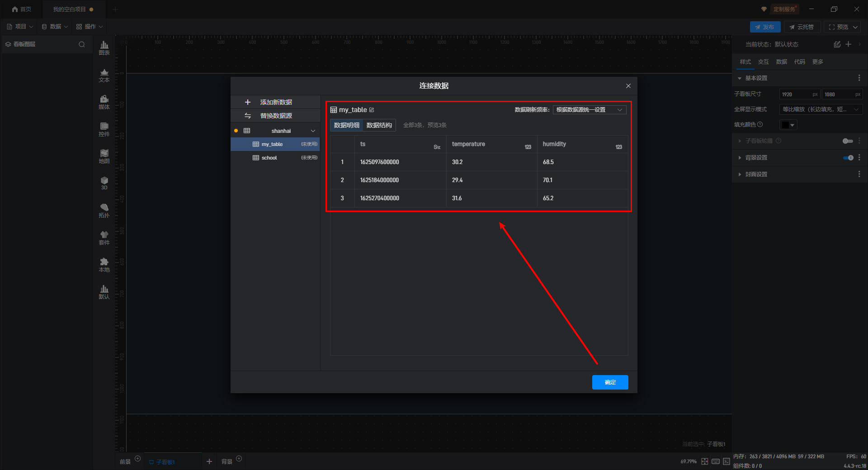The width and height of the screenshot is (868, 470).
Task: Select the 3D components icon
Action: tap(104, 183)
